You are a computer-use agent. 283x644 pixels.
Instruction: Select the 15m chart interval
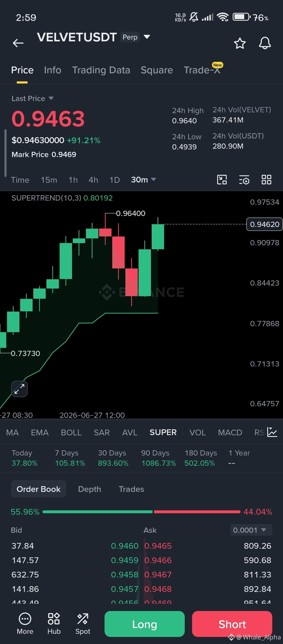[x=49, y=180]
